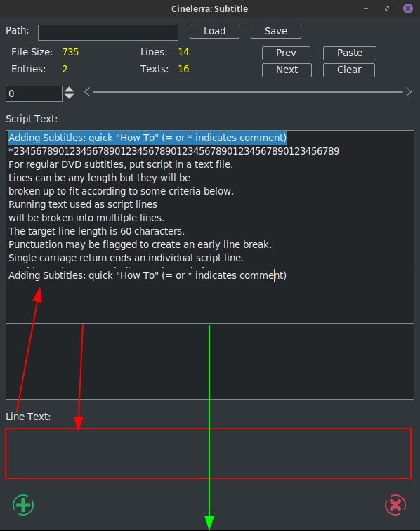The height and width of the screenshot is (531, 420).
Task: Click the line starting with *2345678901234
Action: coord(173,151)
